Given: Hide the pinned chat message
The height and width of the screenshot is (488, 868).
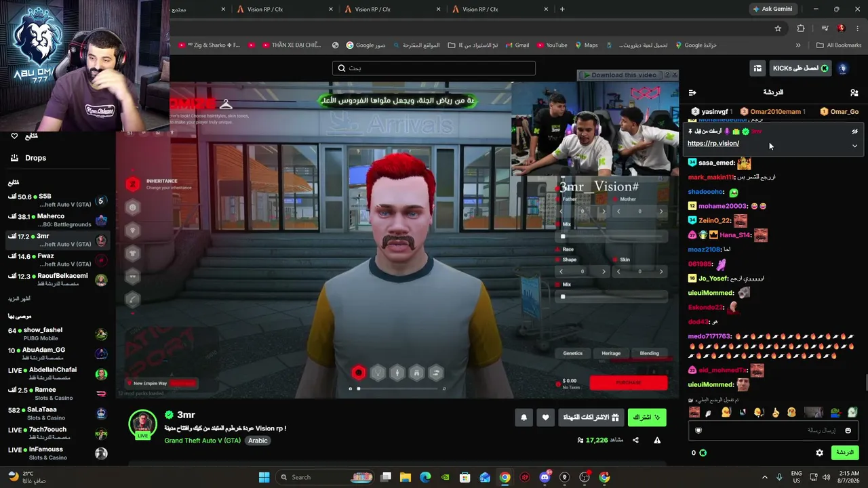Looking at the screenshot, I should [854, 131].
